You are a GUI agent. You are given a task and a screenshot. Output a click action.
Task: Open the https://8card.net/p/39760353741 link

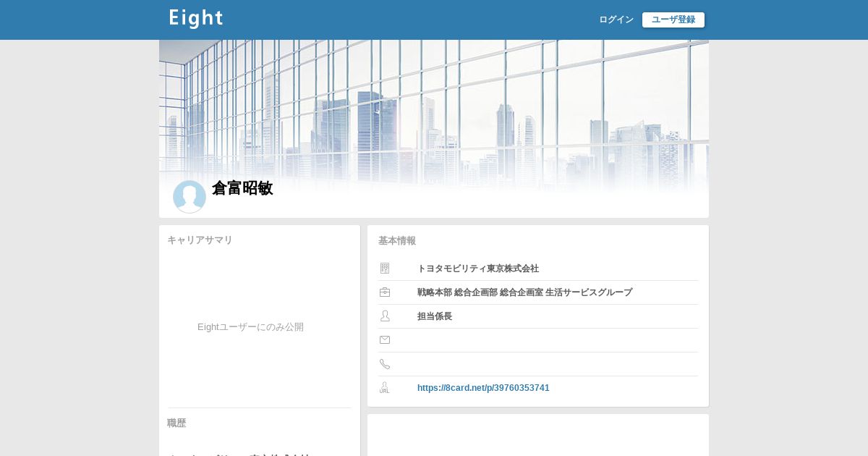click(483, 388)
